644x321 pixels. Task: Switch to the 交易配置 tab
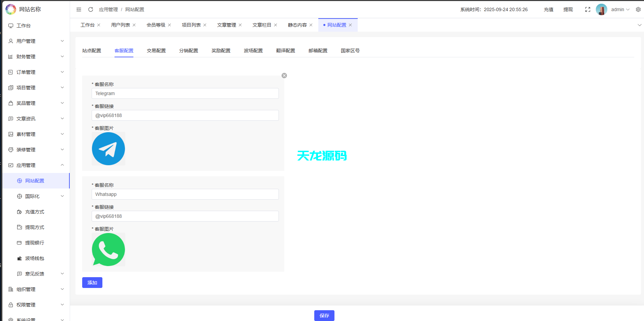(156, 50)
